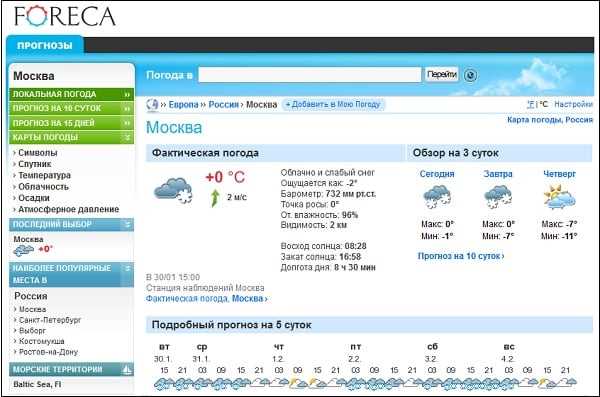Click the вт 30.1. day header
600x397 pixels.
(164, 353)
